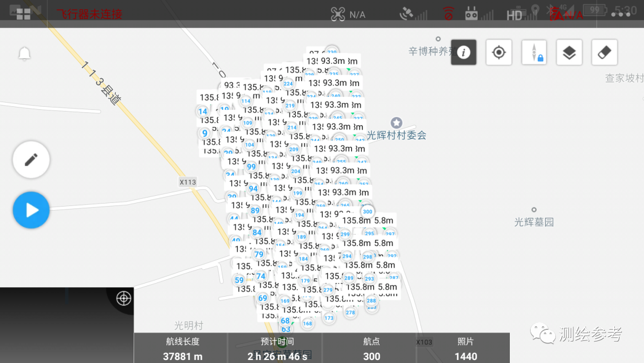Select waypoint 294 marker

347,256
